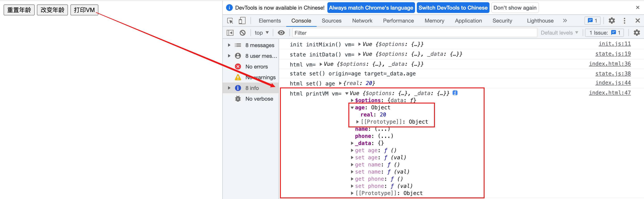Activate the inspect element picker icon

click(x=230, y=21)
